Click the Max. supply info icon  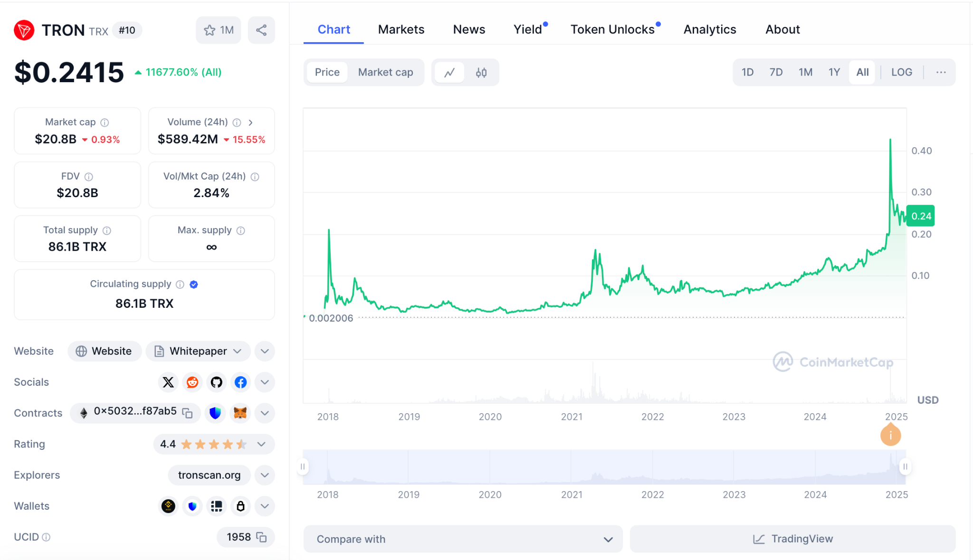241,230
